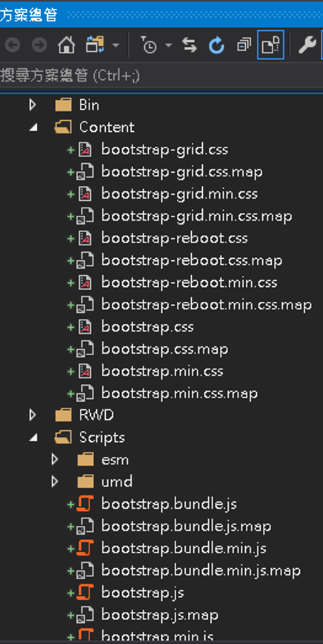Select the RWD folder
Viewport: 323px width, 644px height.
[96, 415]
